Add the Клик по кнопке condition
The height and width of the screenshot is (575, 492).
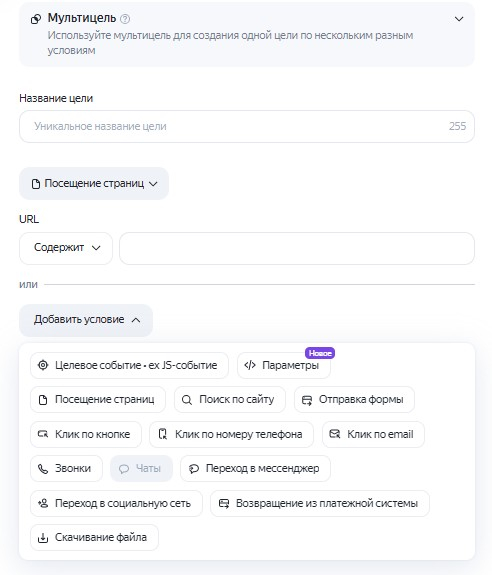tap(86, 434)
